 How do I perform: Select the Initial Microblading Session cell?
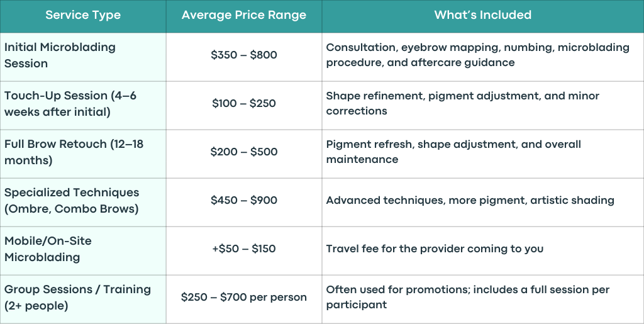coord(83,57)
